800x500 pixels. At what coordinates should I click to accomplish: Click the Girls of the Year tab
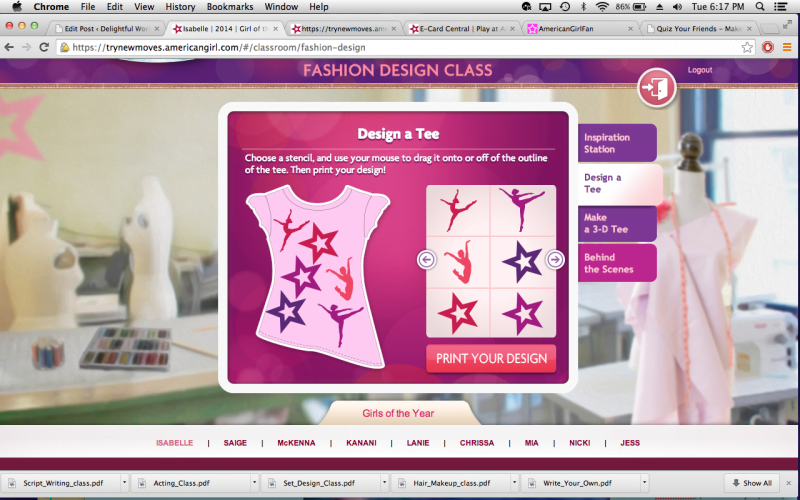[398, 413]
